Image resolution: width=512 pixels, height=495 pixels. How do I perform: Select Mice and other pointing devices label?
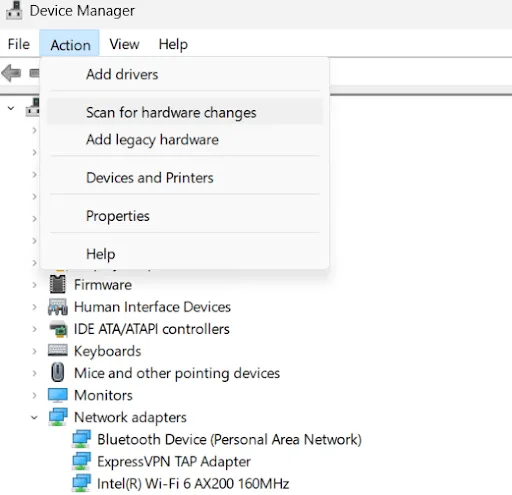click(x=177, y=373)
